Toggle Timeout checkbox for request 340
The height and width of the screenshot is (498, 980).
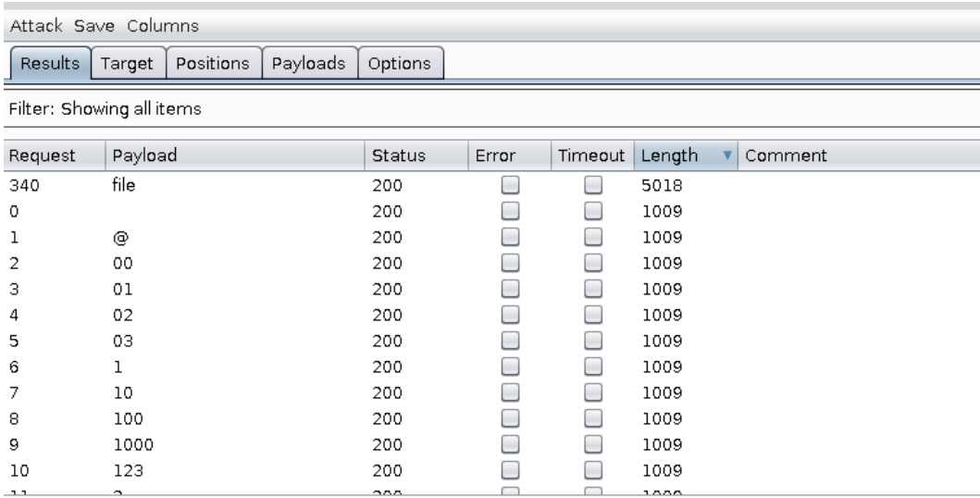pyautogui.click(x=593, y=185)
